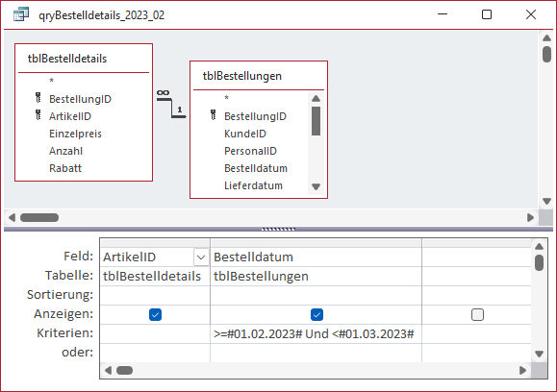This screenshot has width=557, height=392.
Task: Click Sortierung cell under Bestelldatum
Action: tap(316, 296)
